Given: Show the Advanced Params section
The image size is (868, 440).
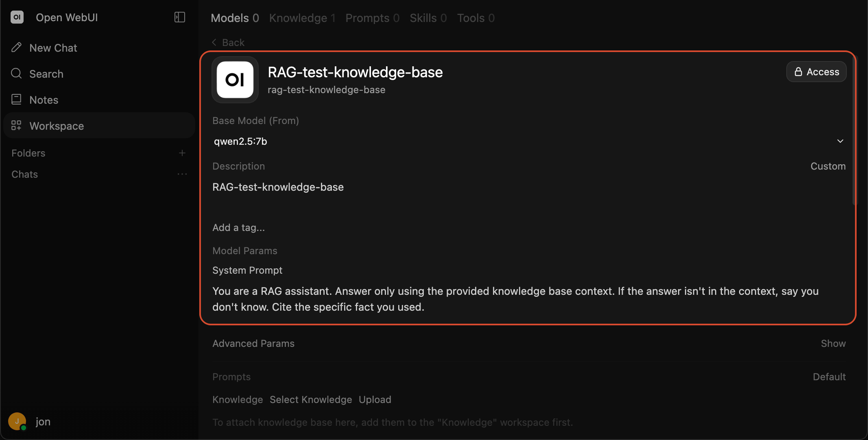Looking at the screenshot, I should point(833,344).
